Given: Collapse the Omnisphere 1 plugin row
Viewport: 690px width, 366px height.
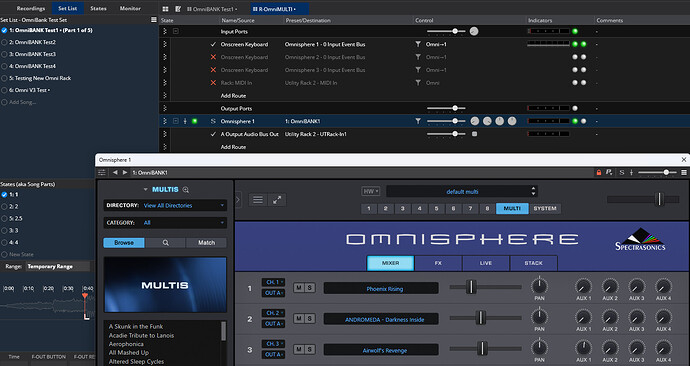Looking at the screenshot, I should (x=176, y=121).
